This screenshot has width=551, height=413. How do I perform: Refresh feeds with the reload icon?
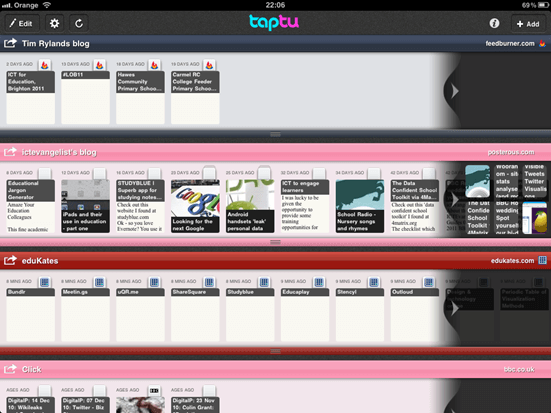coord(79,24)
